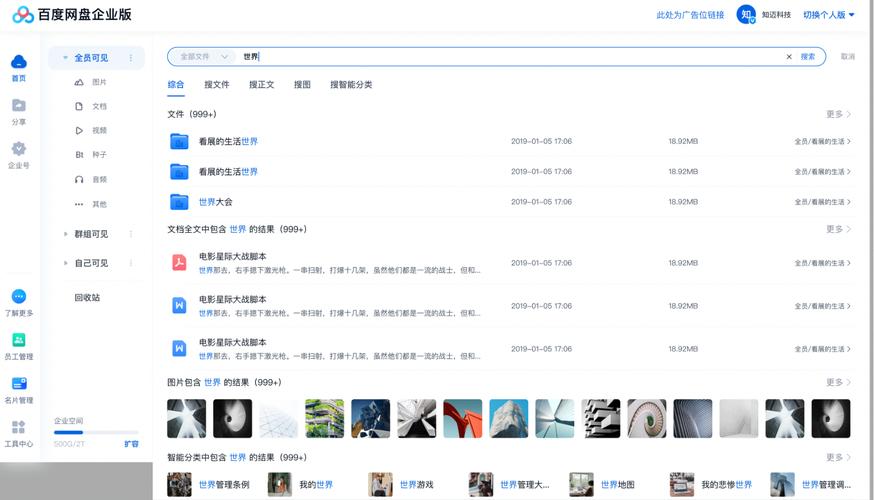Open the 世界游戏 smart category
This screenshot has width=874, height=500.
tap(401, 484)
